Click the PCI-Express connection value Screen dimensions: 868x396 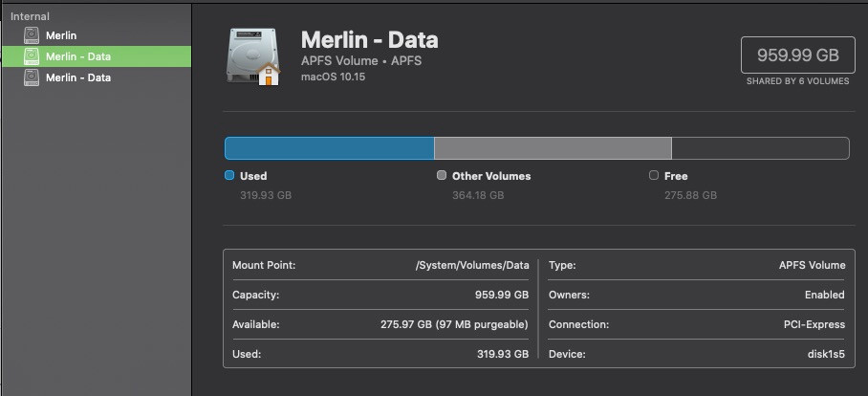coord(813,325)
